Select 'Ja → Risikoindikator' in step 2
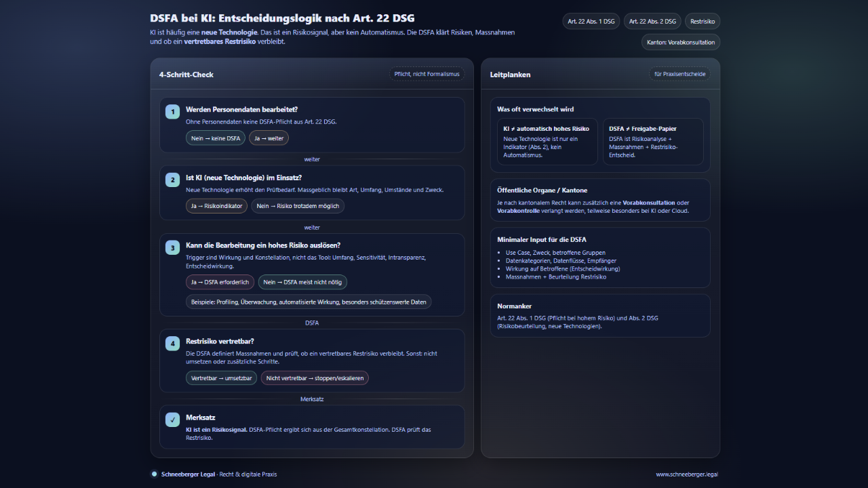This screenshot has height=488, width=868. 216,206
